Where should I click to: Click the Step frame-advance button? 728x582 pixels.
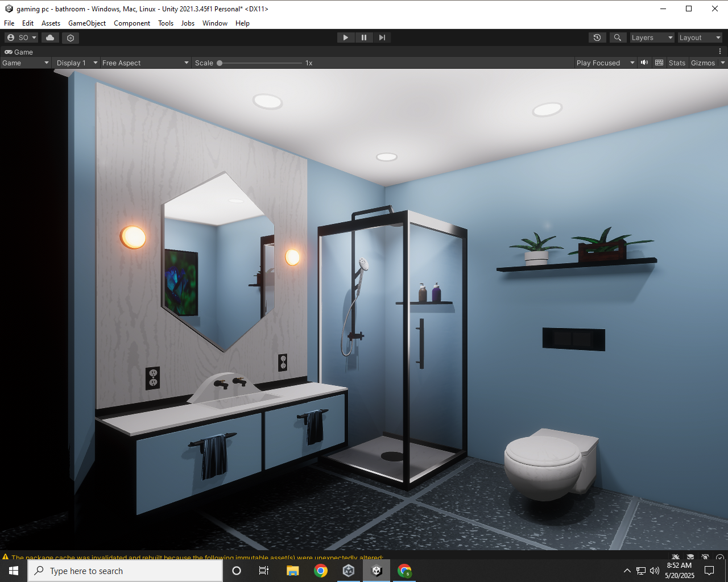click(x=382, y=37)
